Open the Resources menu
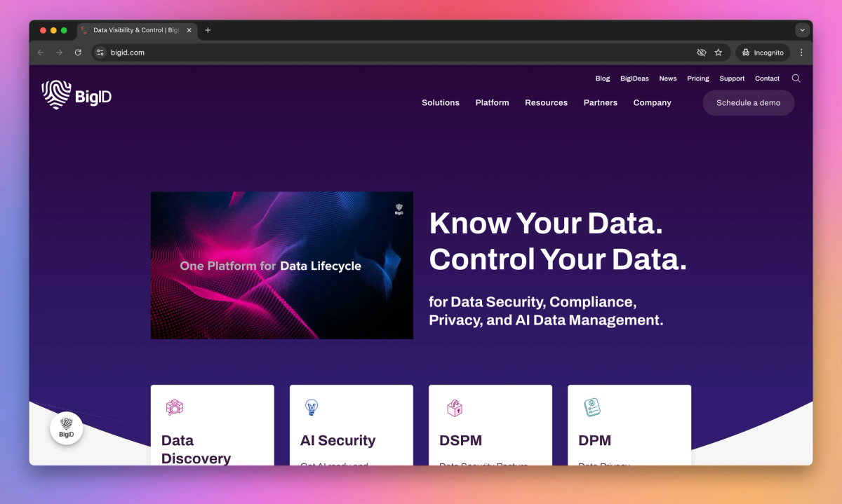The height and width of the screenshot is (504, 842). [546, 102]
